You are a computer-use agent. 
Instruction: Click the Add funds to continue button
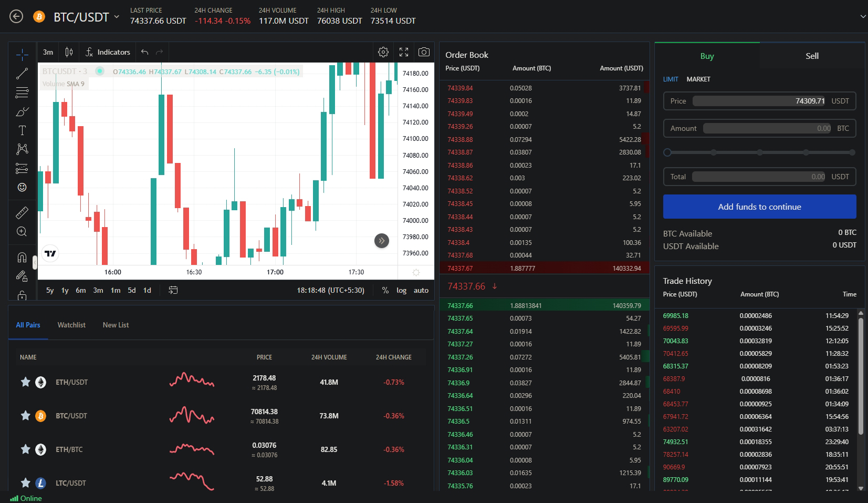[x=759, y=206]
